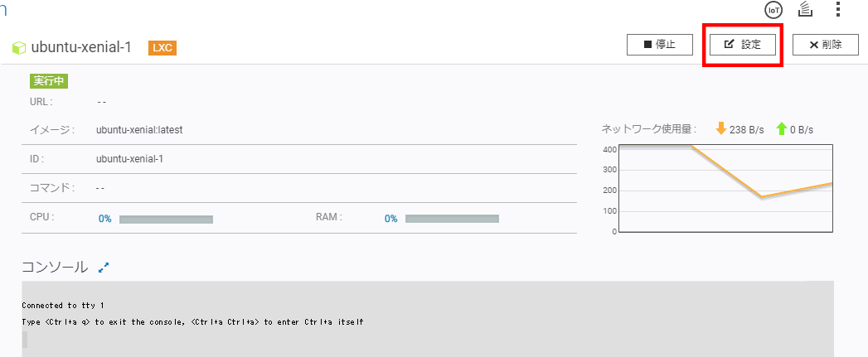Image resolution: width=868 pixels, height=357 pixels.
Task: Open the IoT icon in top bar
Action: click(x=773, y=10)
